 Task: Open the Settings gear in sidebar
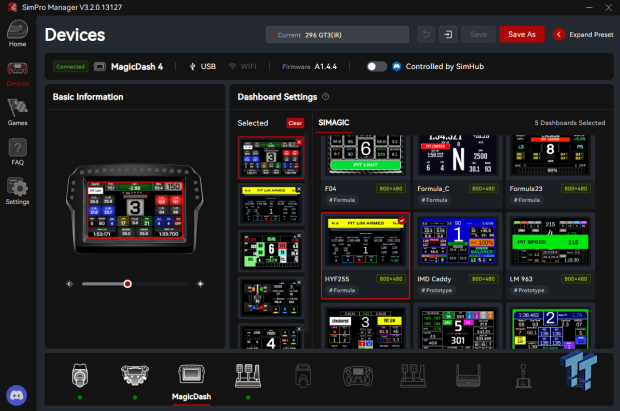point(17,191)
